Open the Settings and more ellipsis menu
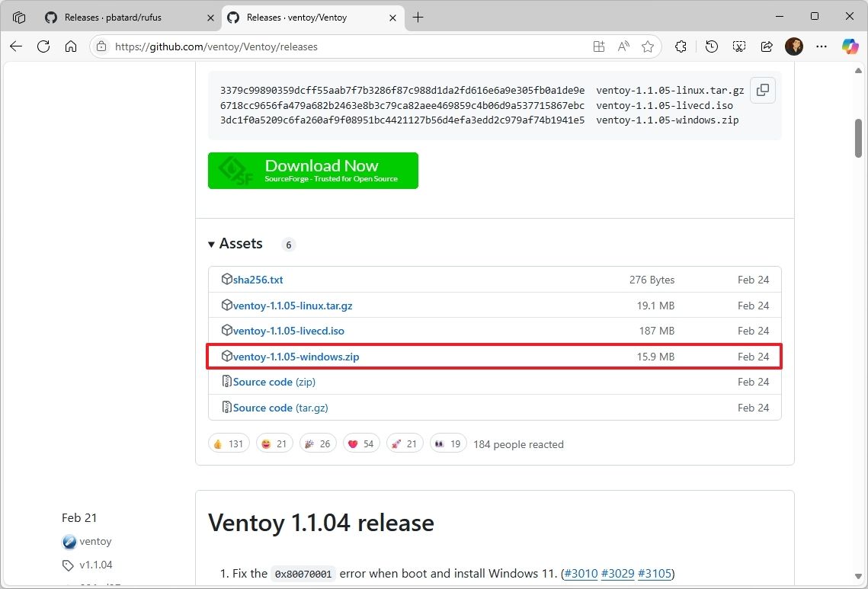Image resolution: width=868 pixels, height=589 pixels. 822,46
